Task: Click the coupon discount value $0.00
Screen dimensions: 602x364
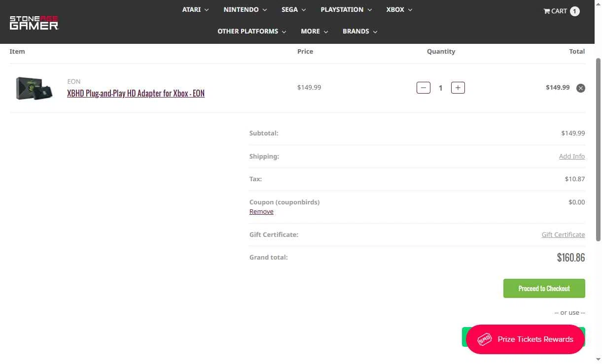Action: coord(577,202)
